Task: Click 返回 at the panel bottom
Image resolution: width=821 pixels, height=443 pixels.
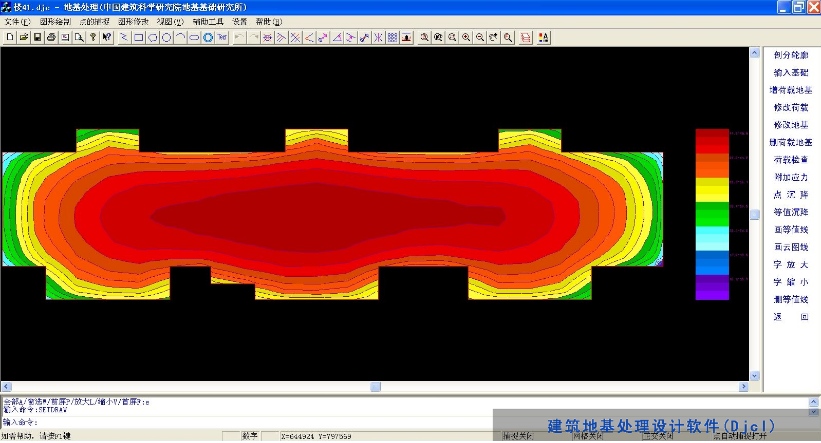Action: coord(791,317)
